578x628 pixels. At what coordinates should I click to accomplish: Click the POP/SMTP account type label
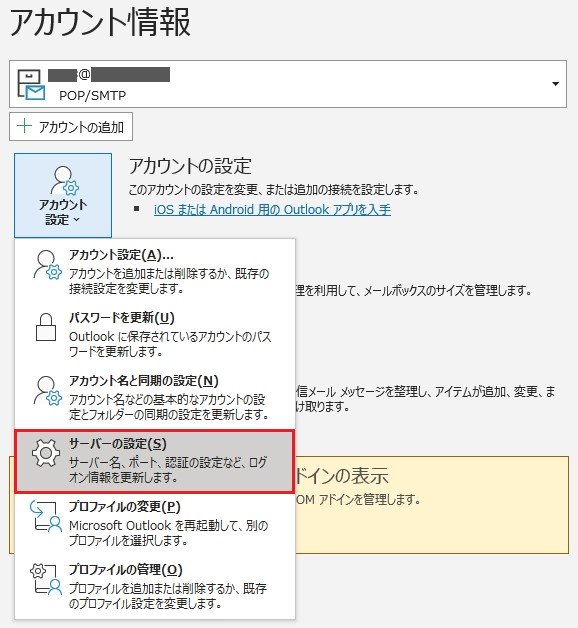(92, 95)
